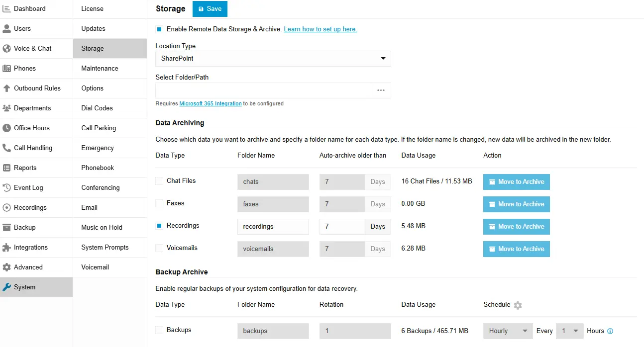The image size is (644, 347).
Task: Click Move to Archive for Recordings
Action: click(516, 227)
